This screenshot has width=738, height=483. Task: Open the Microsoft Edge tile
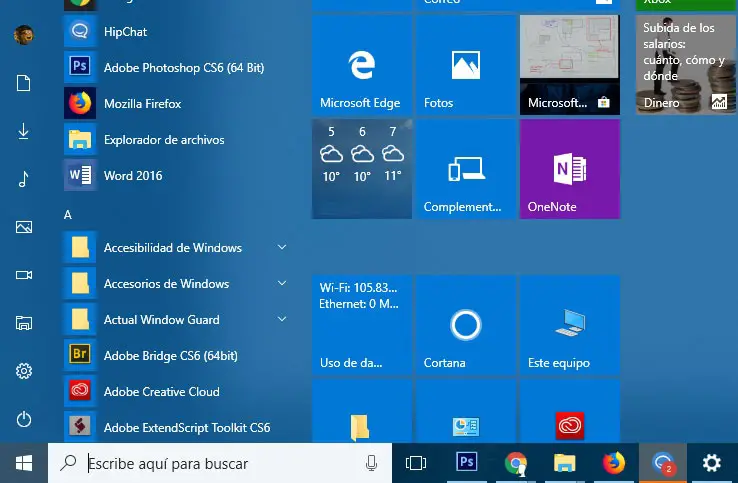pos(361,65)
